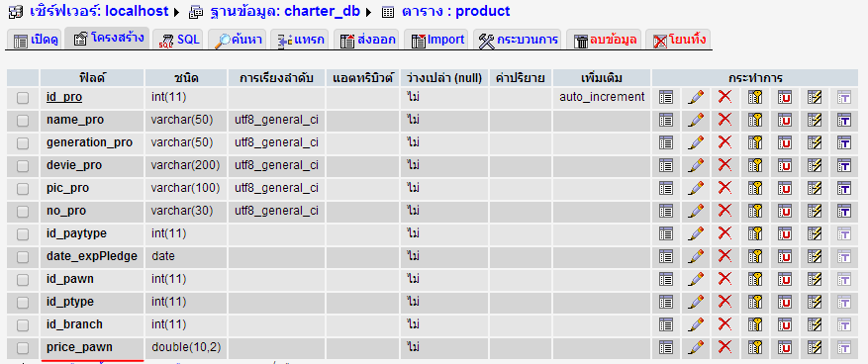Add index on price_pawn field

click(814, 347)
